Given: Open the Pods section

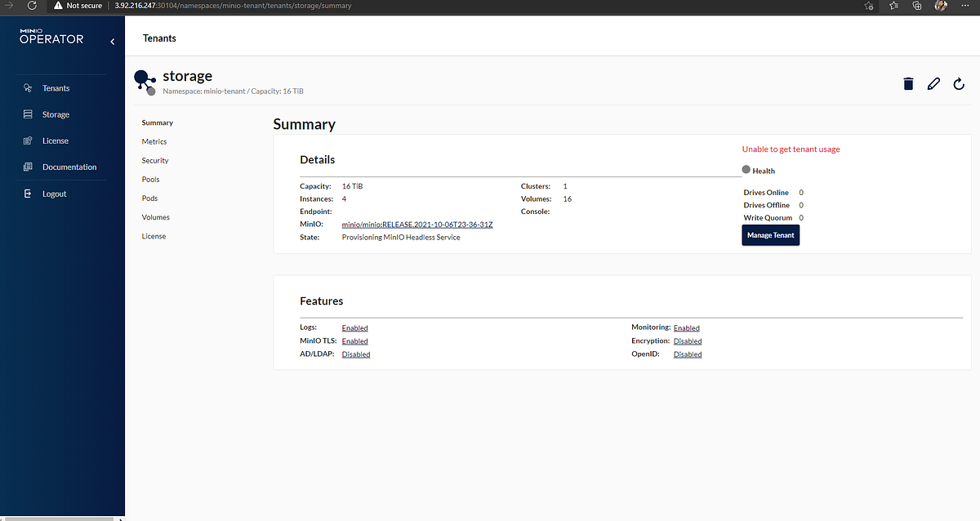Looking at the screenshot, I should click(x=150, y=198).
